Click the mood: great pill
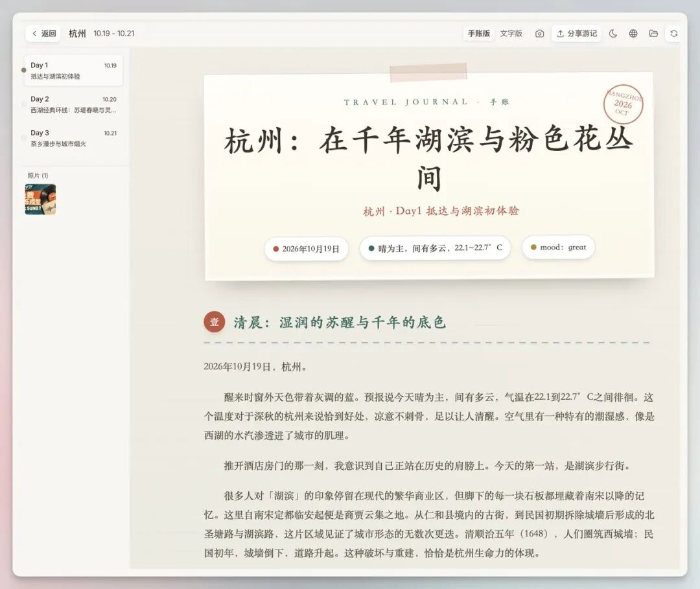Image resolution: width=700 pixels, height=589 pixels. pyautogui.click(x=558, y=248)
